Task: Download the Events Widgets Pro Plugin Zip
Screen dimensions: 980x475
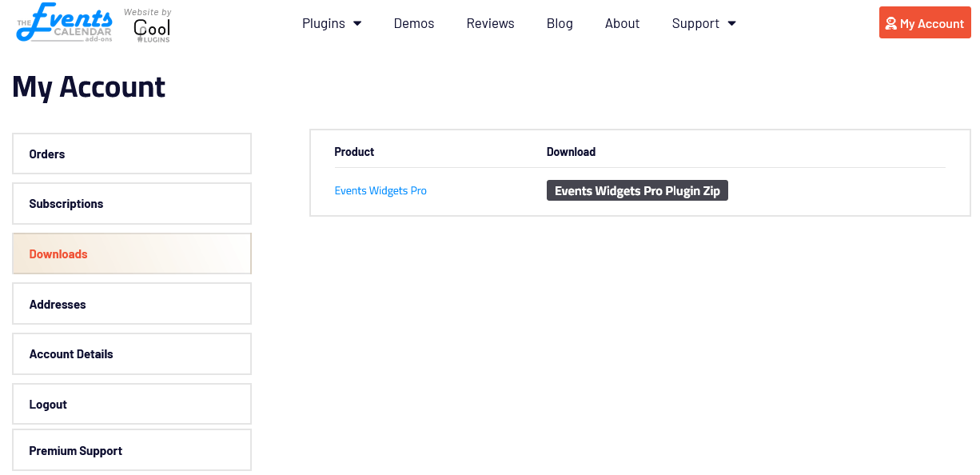Action: pyautogui.click(x=637, y=191)
